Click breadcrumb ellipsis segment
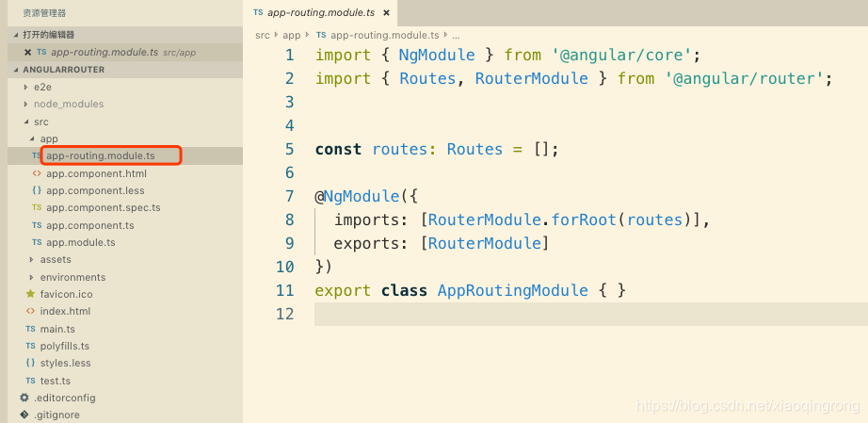 (456, 36)
